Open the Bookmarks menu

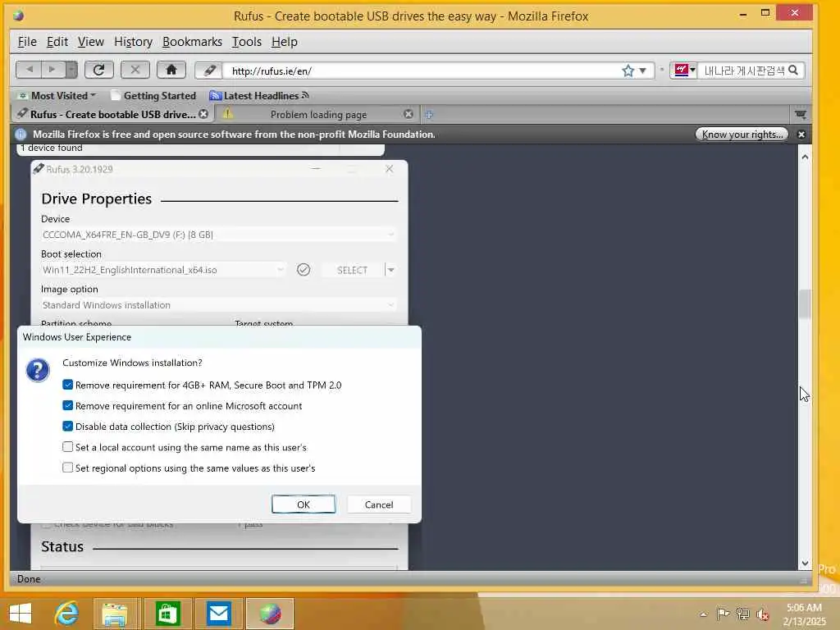click(x=192, y=42)
